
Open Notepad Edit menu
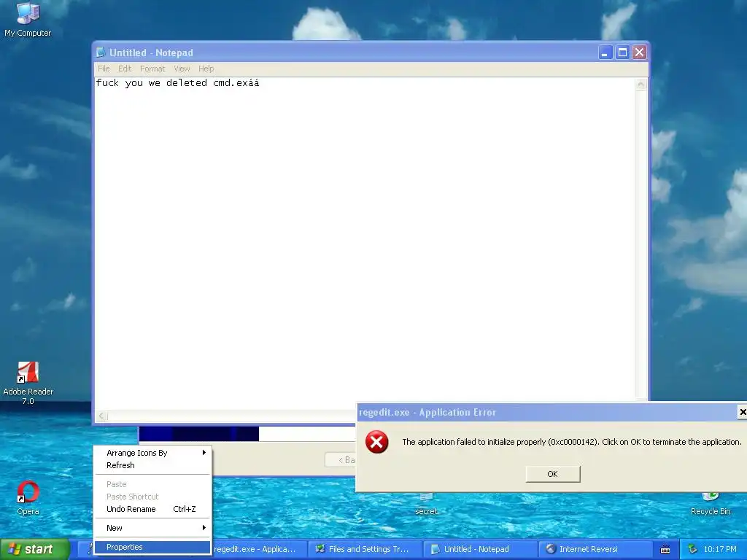(x=125, y=69)
